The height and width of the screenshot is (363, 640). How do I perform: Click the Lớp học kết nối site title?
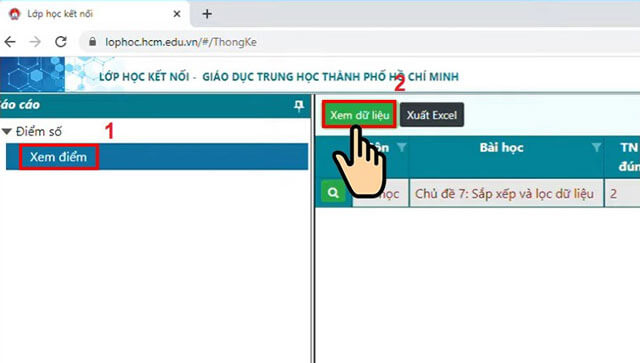(x=279, y=77)
